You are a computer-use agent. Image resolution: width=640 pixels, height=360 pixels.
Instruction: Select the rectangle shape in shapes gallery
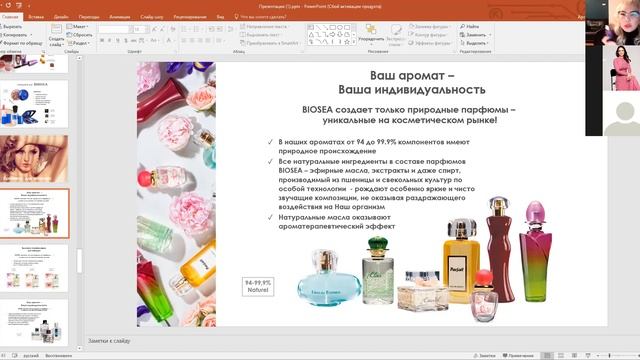point(332,28)
